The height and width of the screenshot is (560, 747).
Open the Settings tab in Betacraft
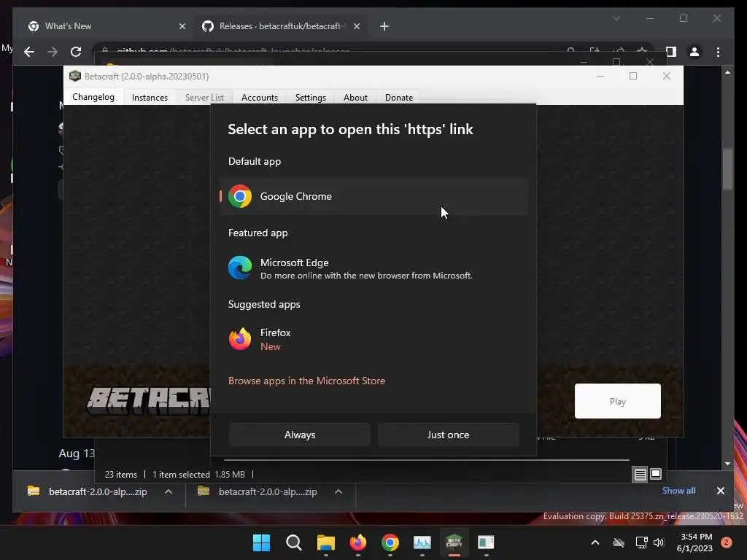click(x=311, y=97)
